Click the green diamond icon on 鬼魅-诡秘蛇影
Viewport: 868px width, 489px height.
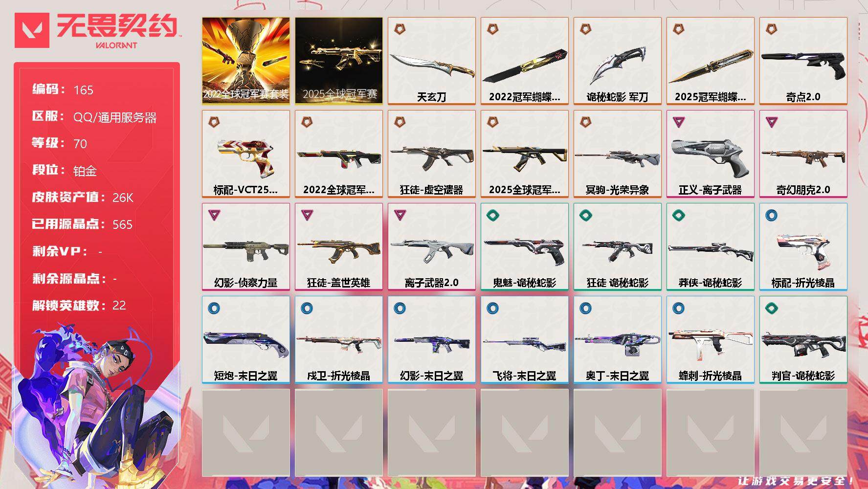[x=492, y=215]
